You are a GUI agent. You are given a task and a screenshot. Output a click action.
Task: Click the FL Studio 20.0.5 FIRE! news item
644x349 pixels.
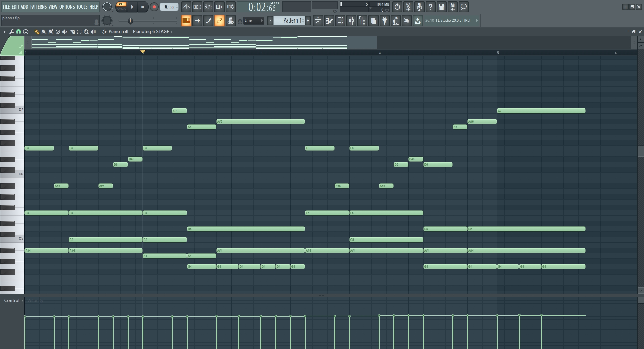451,20
